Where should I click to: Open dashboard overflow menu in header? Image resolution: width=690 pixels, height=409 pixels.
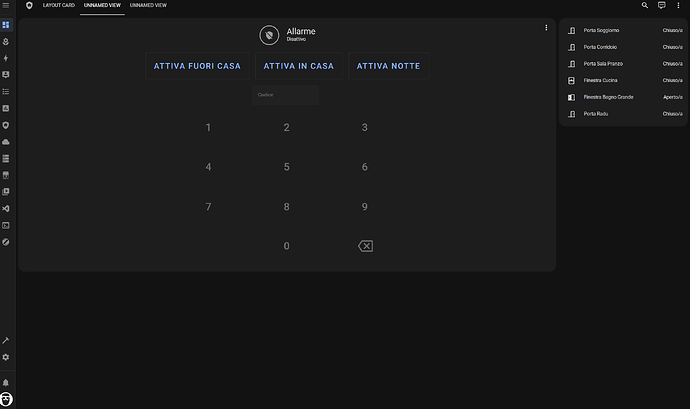click(678, 5)
